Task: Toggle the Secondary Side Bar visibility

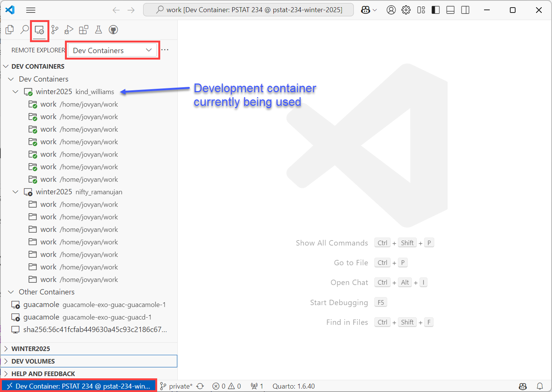Action: (465, 10)
